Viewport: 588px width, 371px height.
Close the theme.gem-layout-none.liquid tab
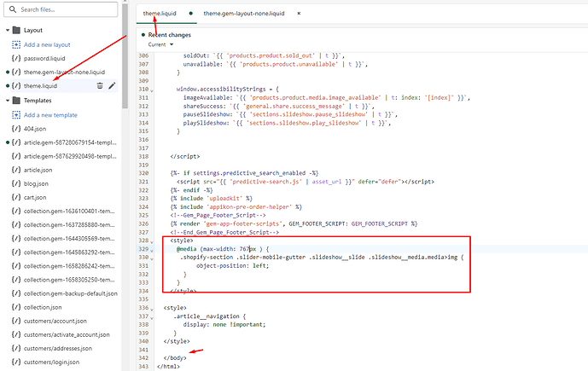tap(298, 14)
